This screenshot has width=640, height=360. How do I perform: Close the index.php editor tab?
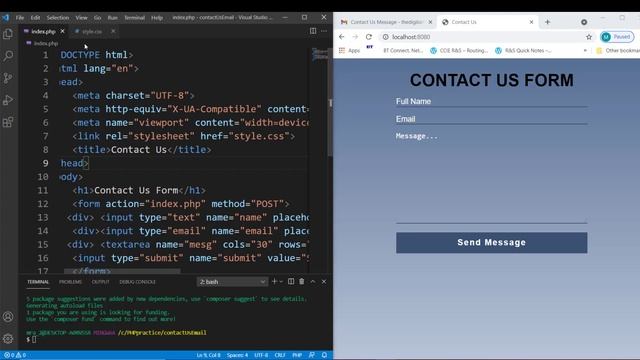tap(62, 31)
